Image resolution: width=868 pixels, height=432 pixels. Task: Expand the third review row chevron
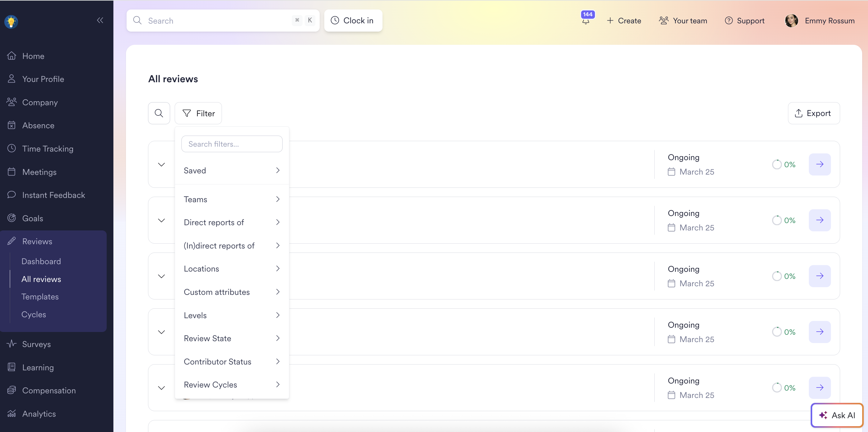point(162,276)
